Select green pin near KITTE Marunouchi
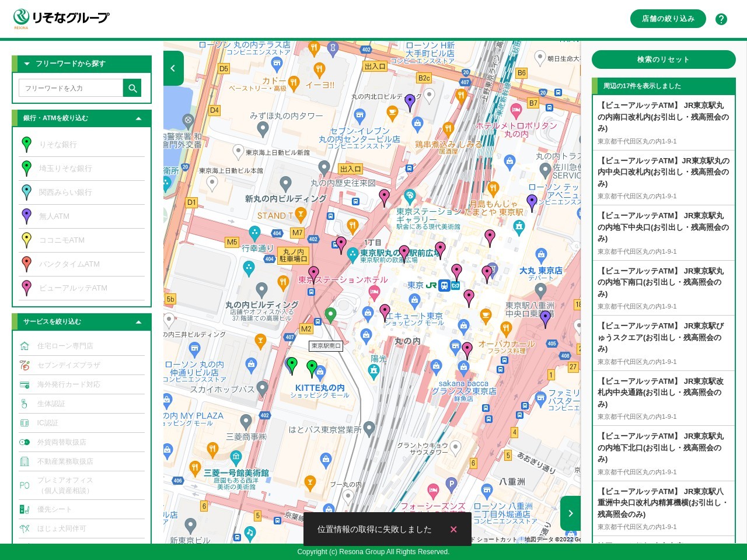Viewport: 747px width, 560px height. click(x=312, y=368)
